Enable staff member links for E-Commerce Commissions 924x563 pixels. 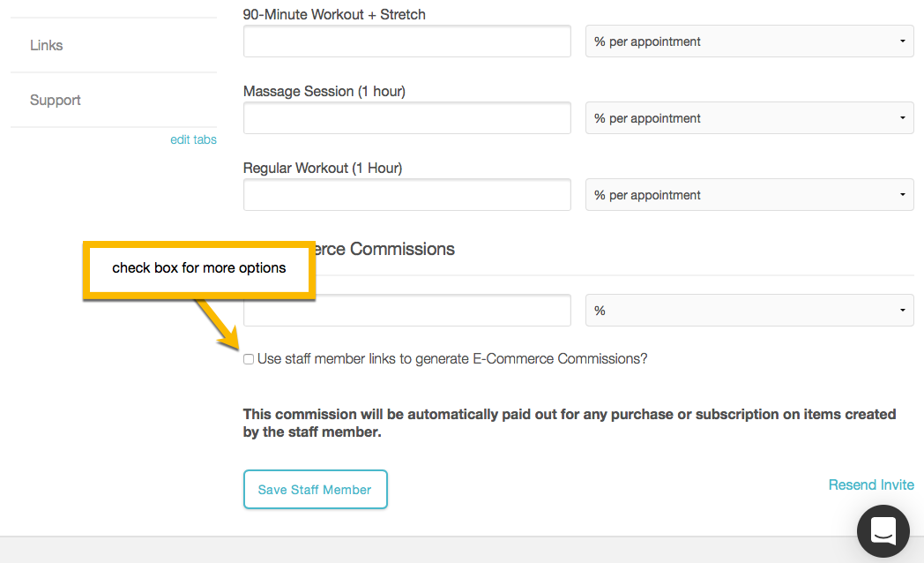pos(249,359)
